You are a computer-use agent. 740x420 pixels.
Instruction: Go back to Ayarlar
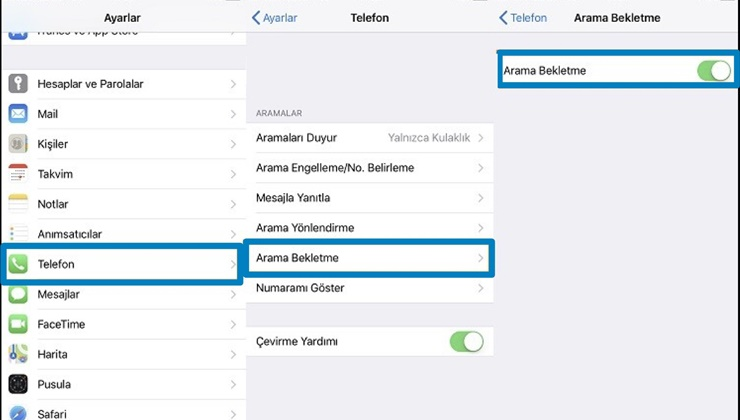point(275,18)
